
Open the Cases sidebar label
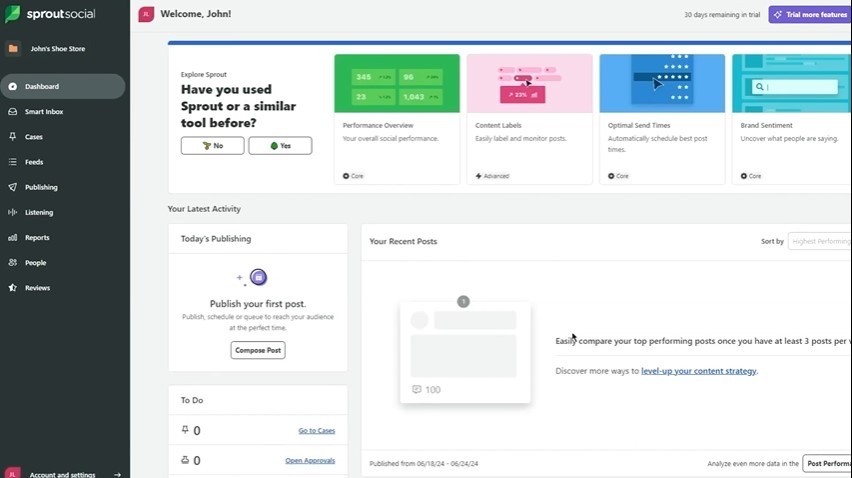coord(34,137)
